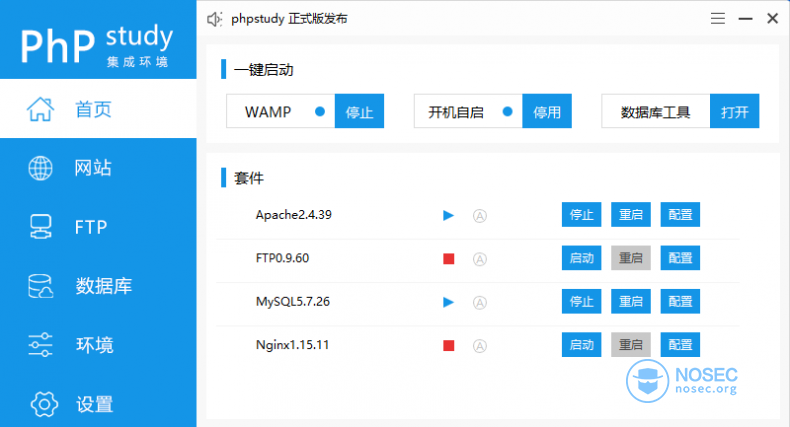This screenshot has height=427, width=790.
Task: Open FTP0.9.60 配置 configuration
Action: 680,258
